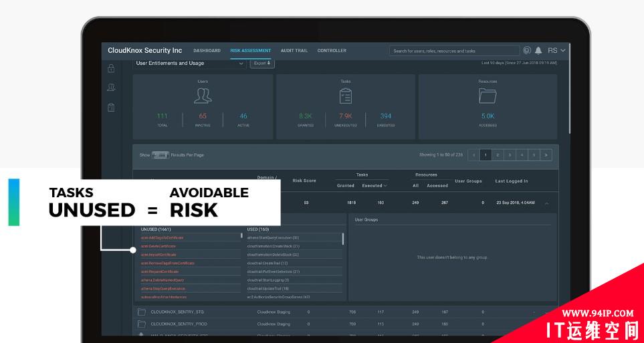Click the 8.3K Granted tasks count

tap(306, 116)
